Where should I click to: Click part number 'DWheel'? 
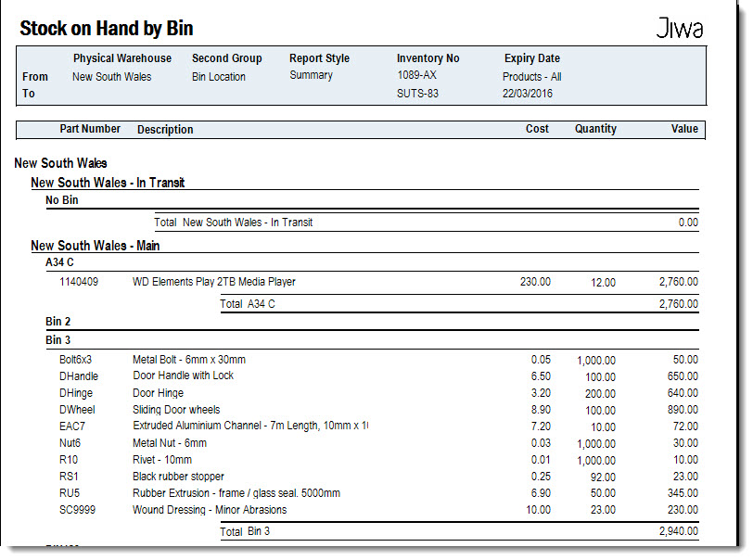coord(77,410)
